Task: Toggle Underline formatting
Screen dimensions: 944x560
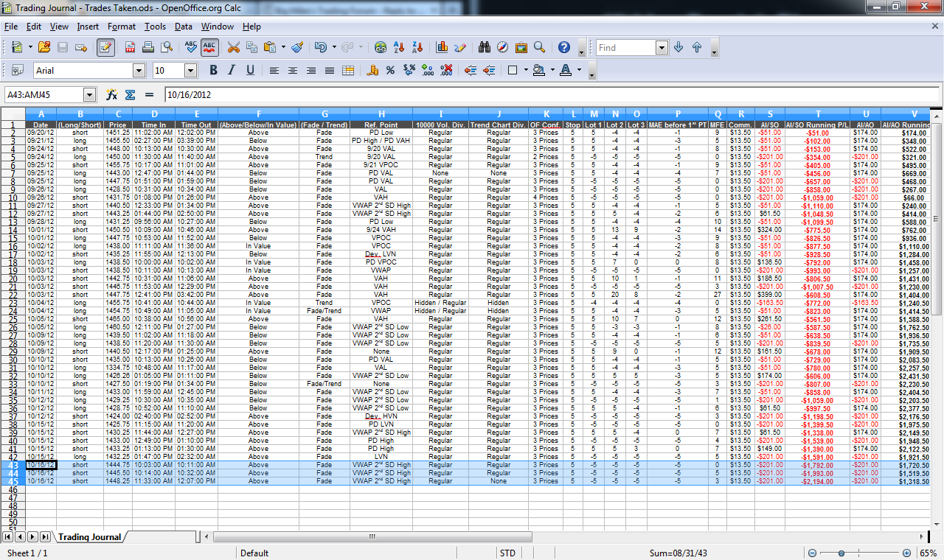Action: pyautogui.click(x=250, y=71)
